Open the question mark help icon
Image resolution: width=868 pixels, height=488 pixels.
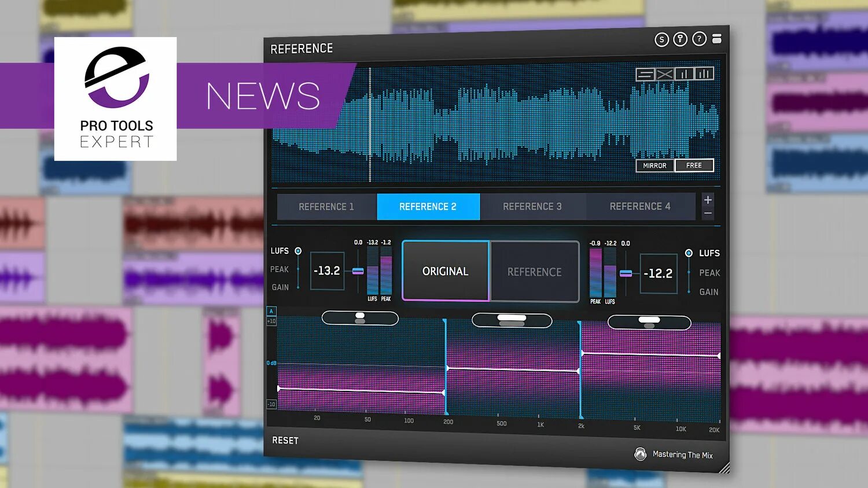click(x=699, y=39)
